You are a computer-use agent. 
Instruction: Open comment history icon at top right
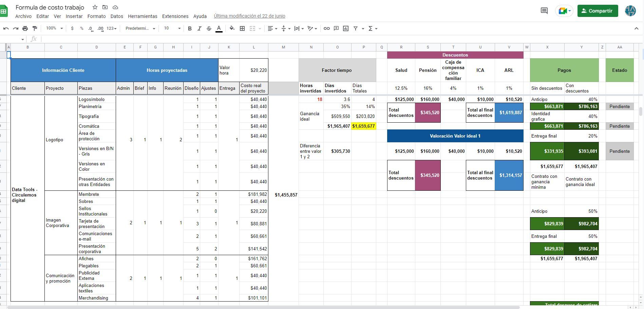click(544, 11)
